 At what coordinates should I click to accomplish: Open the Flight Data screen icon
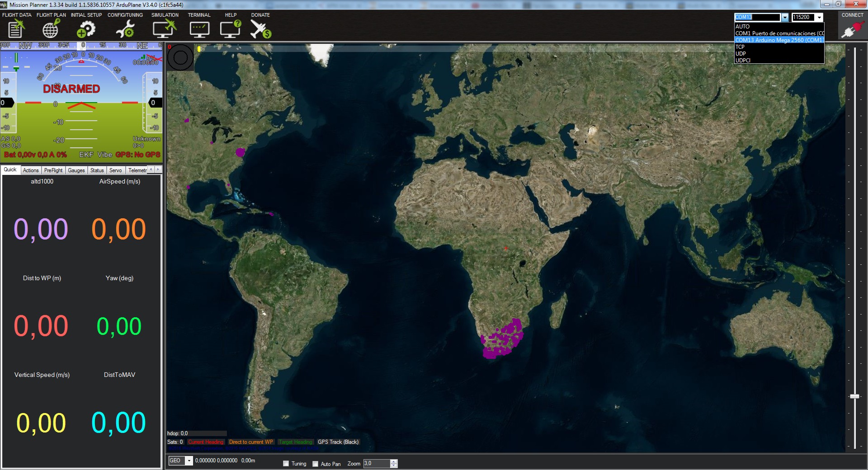click(x=16, y=29)
